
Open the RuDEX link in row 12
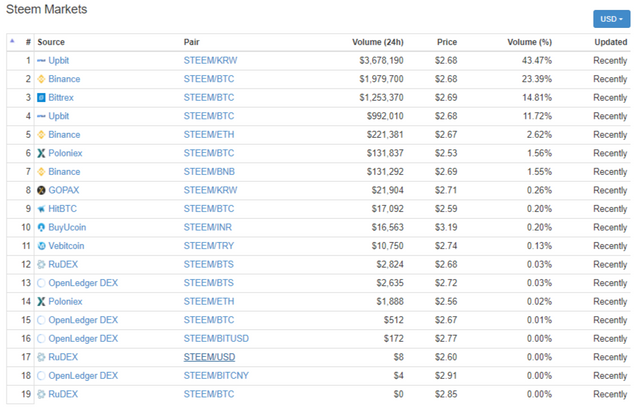[63, 265]
